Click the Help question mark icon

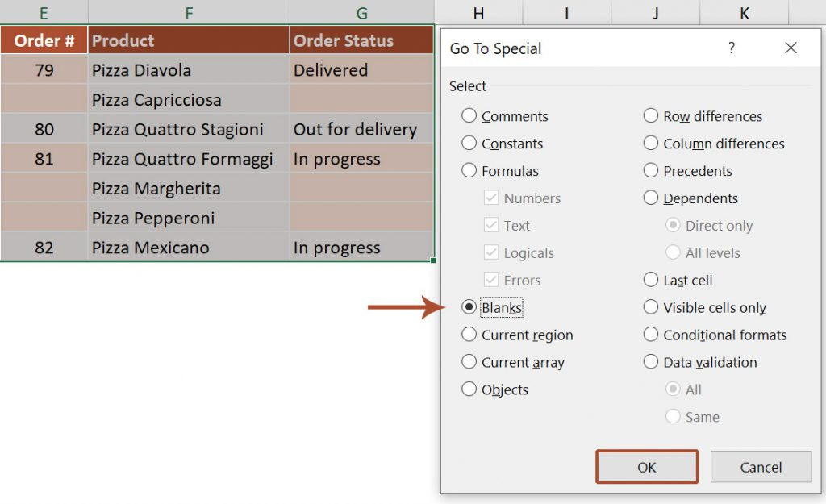[x=731, y=48]
